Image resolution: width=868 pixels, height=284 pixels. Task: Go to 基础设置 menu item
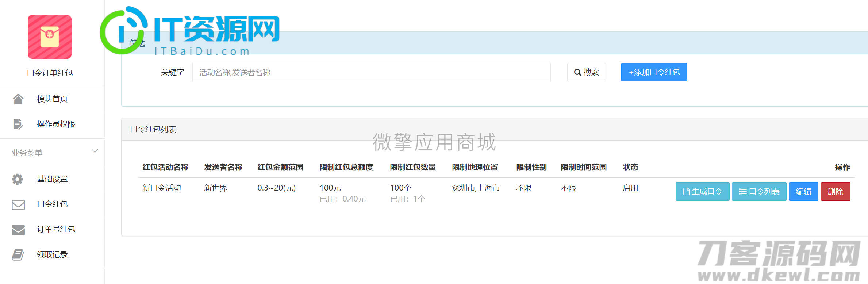pos(52,179)
